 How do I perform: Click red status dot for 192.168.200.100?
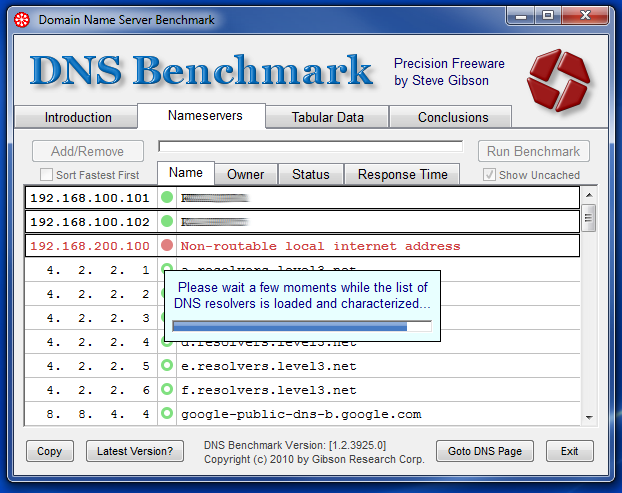pos(167,246)
